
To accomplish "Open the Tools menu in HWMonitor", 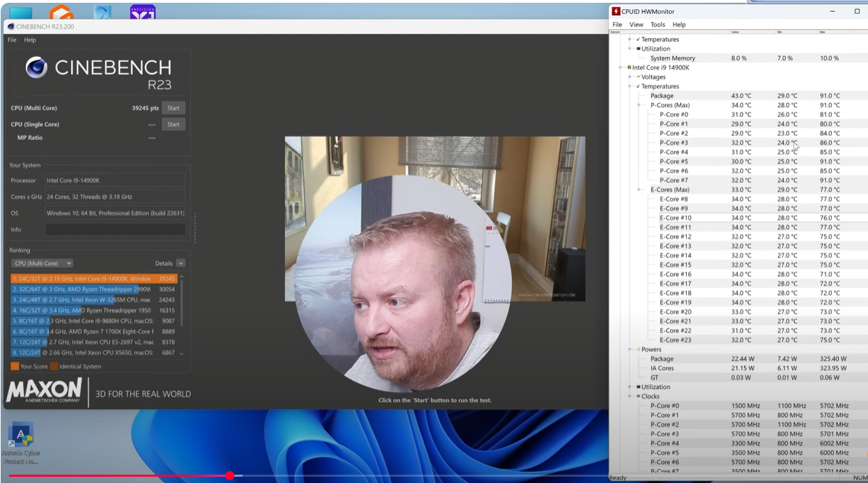I will pyautogui.click(x=658, y=24).
